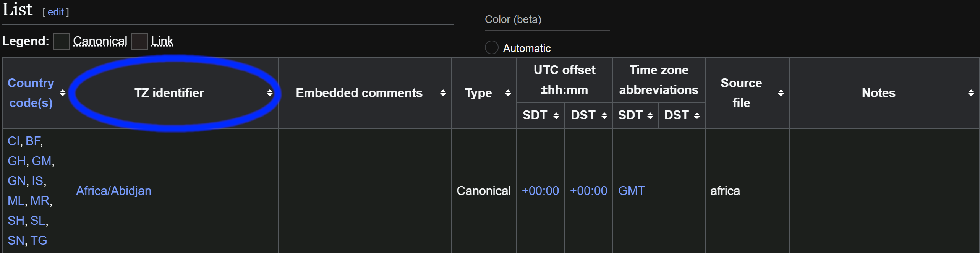Click the Canonical legend color swatch
Image resolution: width=980 pixels, height=253 pixels.
pos(61,41)
